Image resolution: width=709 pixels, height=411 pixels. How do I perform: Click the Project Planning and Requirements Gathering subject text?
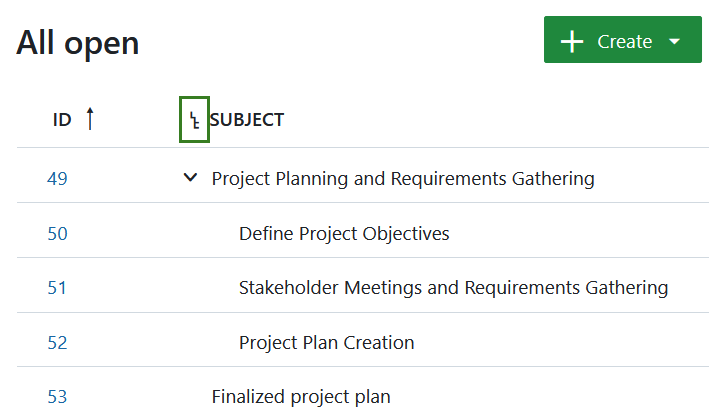(403, 179)
